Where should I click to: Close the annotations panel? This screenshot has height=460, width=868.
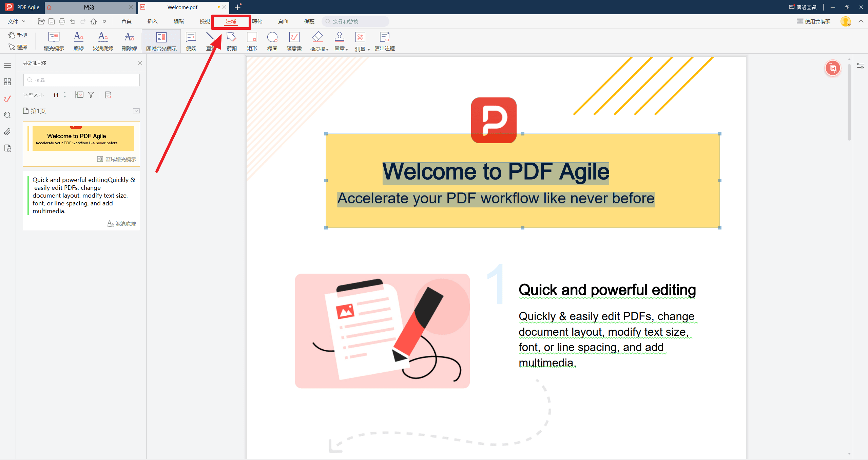140,63
